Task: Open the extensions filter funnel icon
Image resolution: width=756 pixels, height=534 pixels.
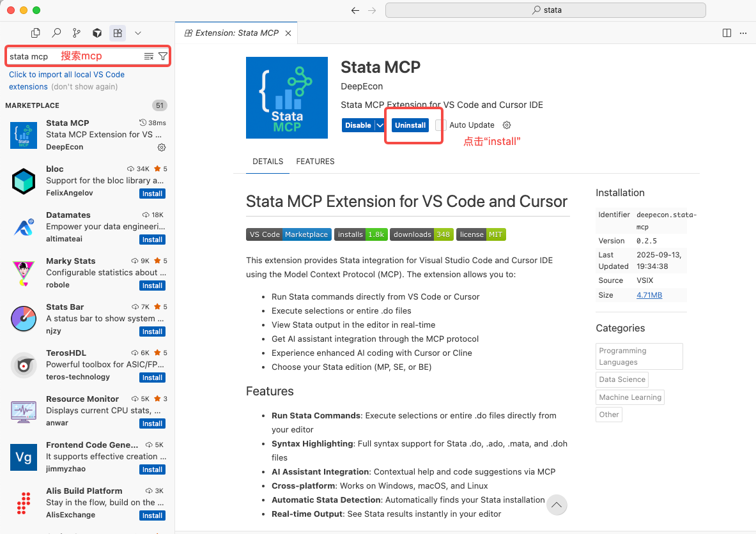Action: point(163,56)
